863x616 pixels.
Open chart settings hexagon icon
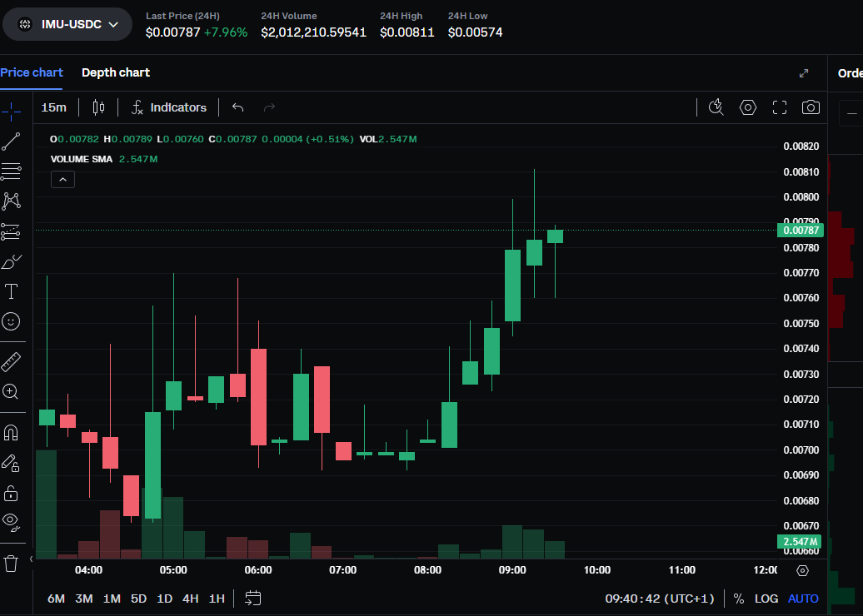(x=748, y=107)
